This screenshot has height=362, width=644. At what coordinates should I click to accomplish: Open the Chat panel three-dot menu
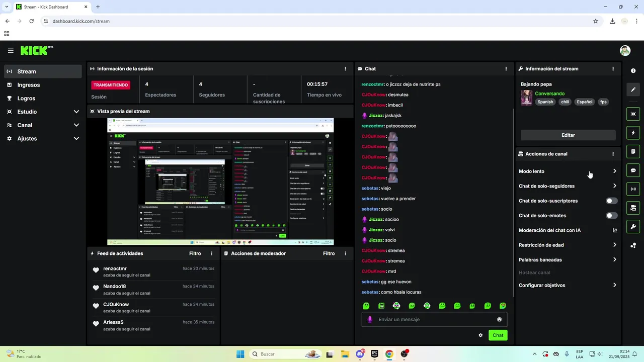click(x=506, y=69)
